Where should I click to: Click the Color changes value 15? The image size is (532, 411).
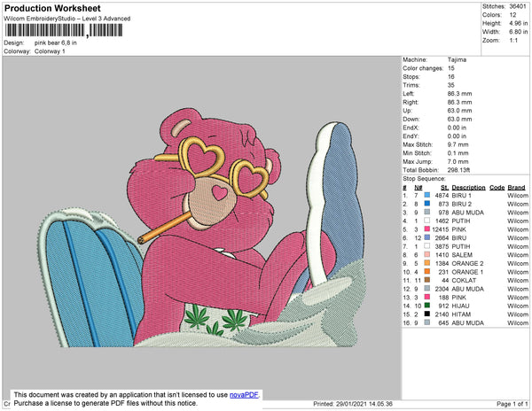click(x=451, y=68)
